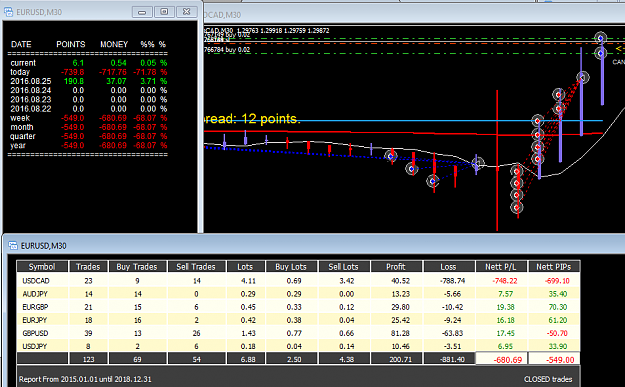Click the DATE column heading in stats panel

(x=21, y=44)
